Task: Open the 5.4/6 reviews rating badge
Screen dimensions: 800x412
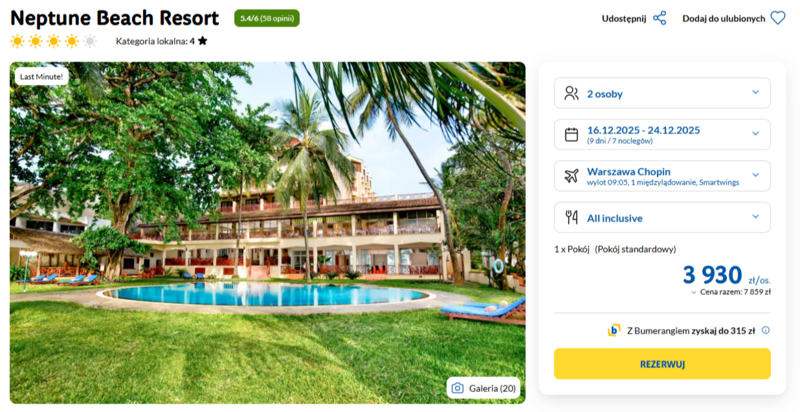Action: (x=266, y=18)
